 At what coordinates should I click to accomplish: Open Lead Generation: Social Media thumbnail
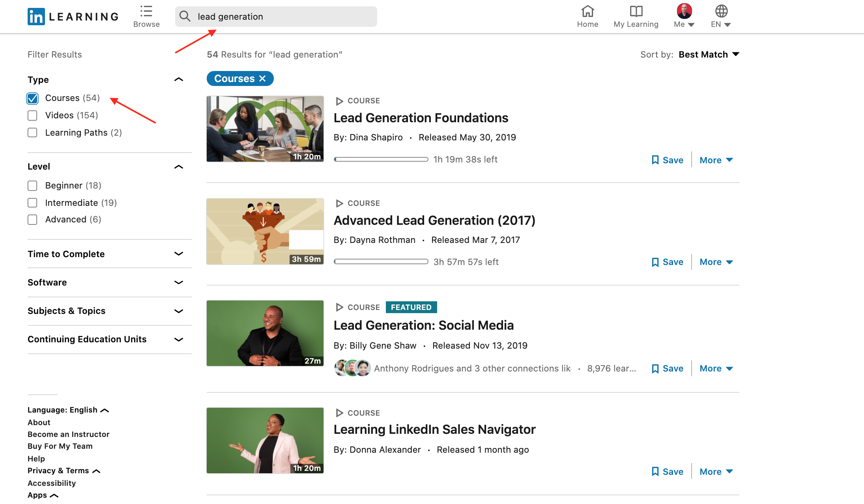[265, 333]
